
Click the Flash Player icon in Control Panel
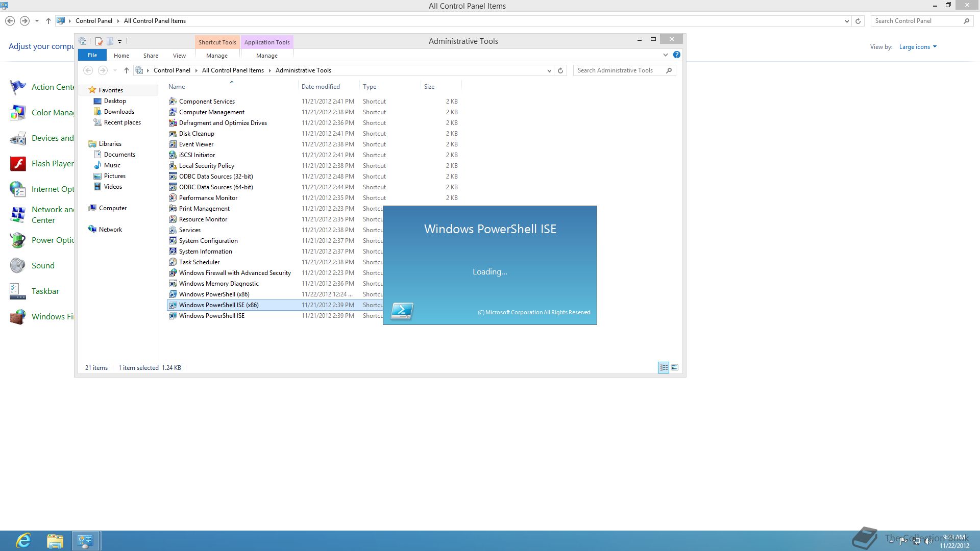[x=18, y=164]
